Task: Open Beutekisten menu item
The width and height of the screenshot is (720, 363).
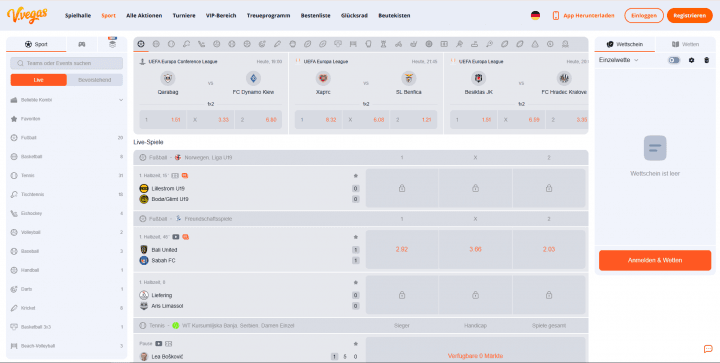Action: coord(394,16)
